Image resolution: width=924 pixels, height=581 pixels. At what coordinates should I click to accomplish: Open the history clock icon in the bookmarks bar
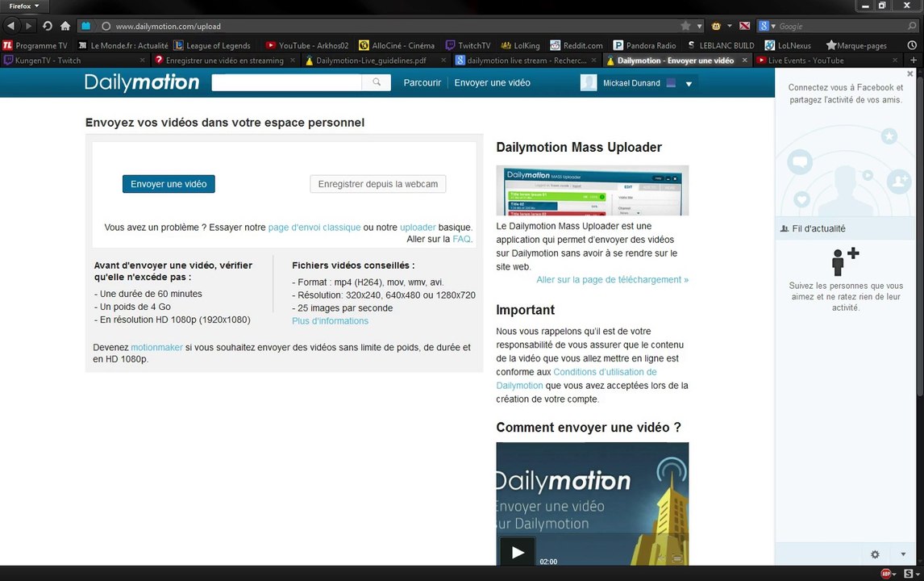click(912, 45)
